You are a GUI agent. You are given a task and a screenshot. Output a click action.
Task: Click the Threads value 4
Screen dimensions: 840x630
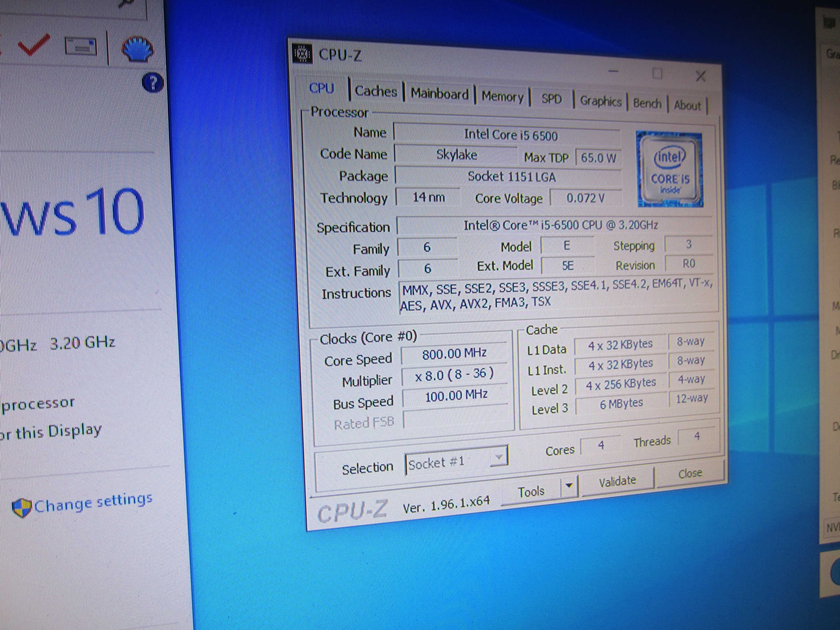697,436
